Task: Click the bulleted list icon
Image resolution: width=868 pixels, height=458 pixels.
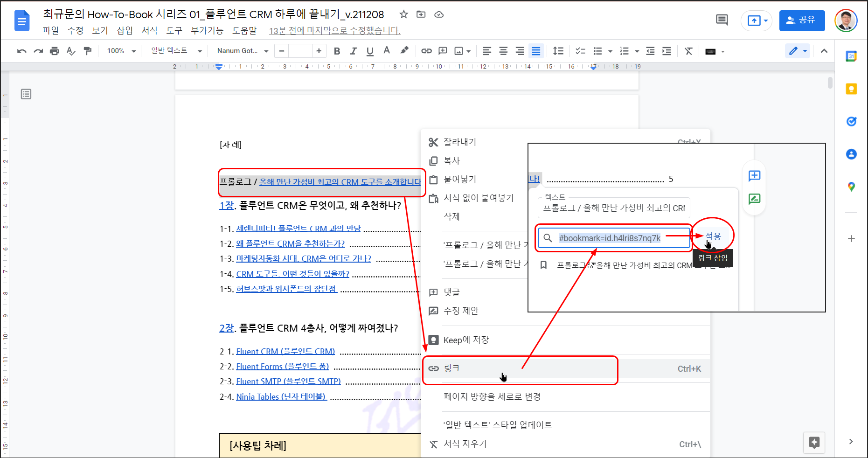Action: click(597, 51)
